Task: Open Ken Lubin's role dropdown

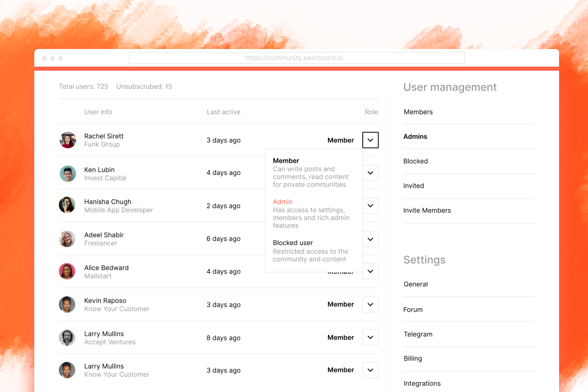Action: tap(370, 173)
